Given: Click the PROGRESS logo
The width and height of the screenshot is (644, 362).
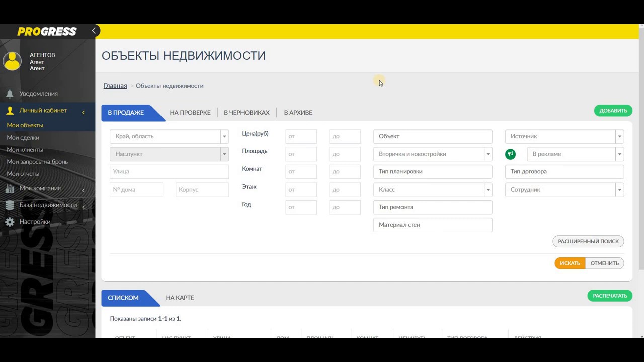Looking at the screenshot, I should pos(47,32).
